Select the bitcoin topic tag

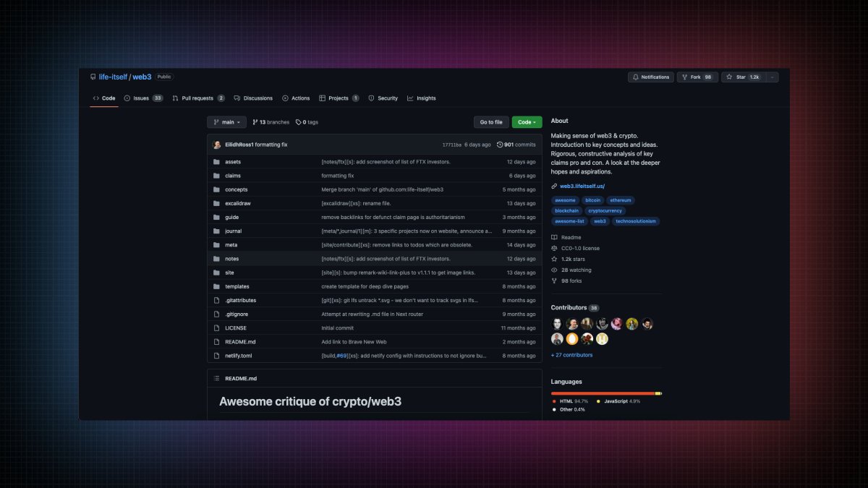pos(593,200)
